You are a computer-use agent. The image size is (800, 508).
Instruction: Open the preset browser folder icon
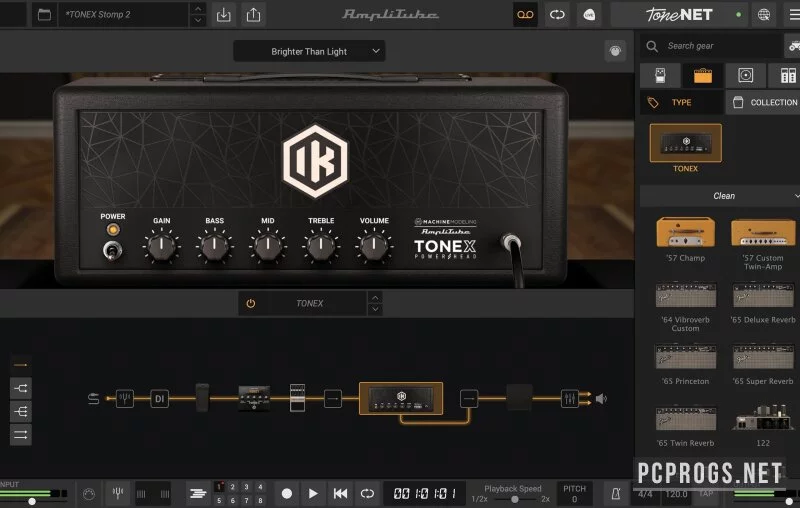click(44, 15)
